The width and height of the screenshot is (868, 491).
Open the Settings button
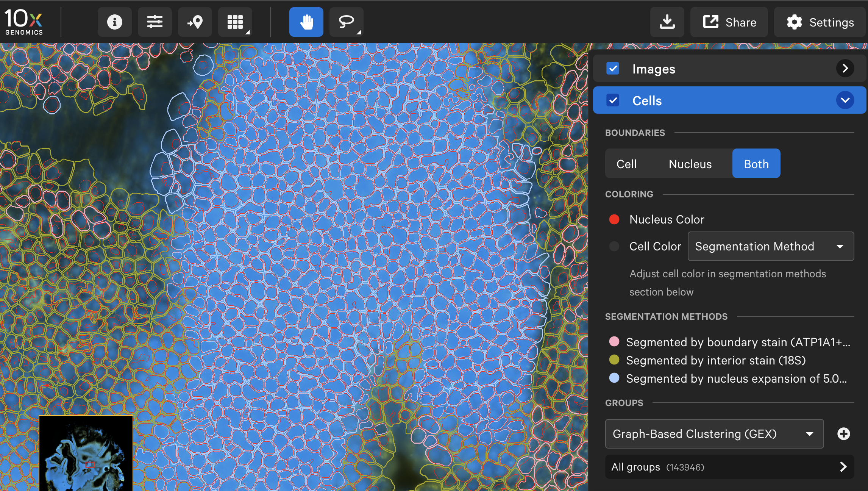[x=820, y=22]
